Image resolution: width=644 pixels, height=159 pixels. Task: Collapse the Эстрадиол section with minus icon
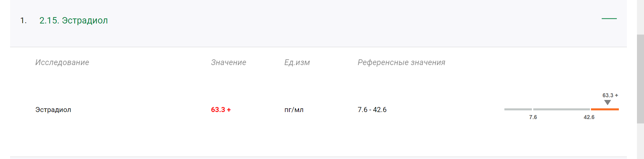pos(609,19)
